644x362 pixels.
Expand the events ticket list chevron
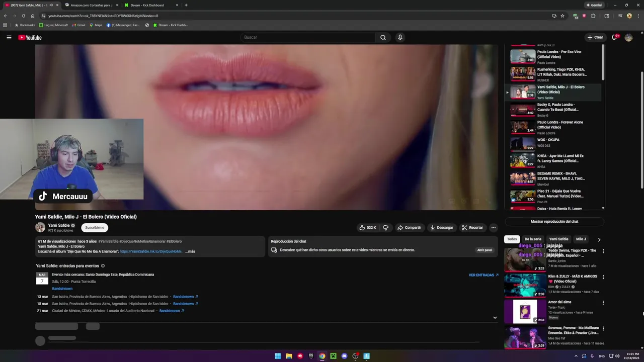pos(495,318)
